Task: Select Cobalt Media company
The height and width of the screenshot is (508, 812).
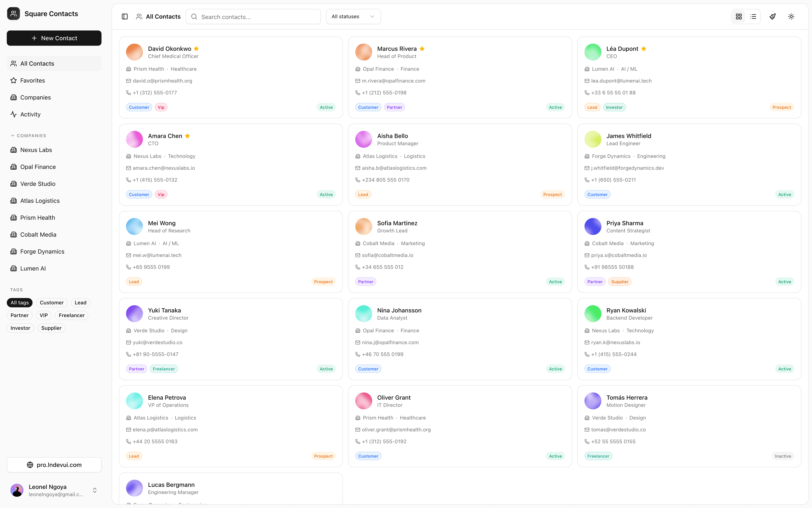Action: (54, 234)
